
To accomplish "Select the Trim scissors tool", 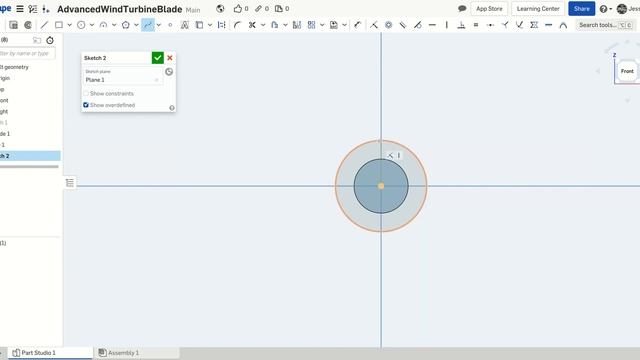I will pyautogui.click(x=252, y=25).
